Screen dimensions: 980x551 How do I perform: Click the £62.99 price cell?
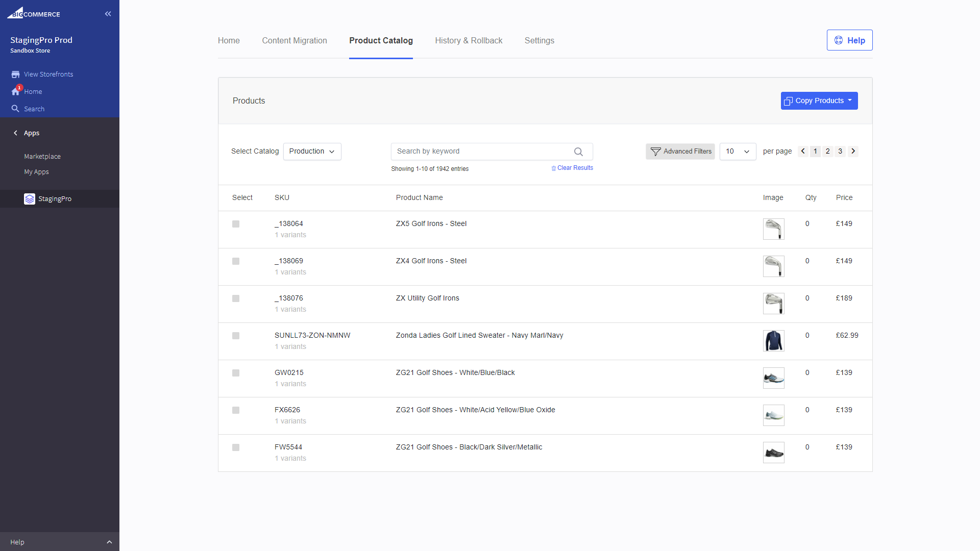click(x=847, y=336)
